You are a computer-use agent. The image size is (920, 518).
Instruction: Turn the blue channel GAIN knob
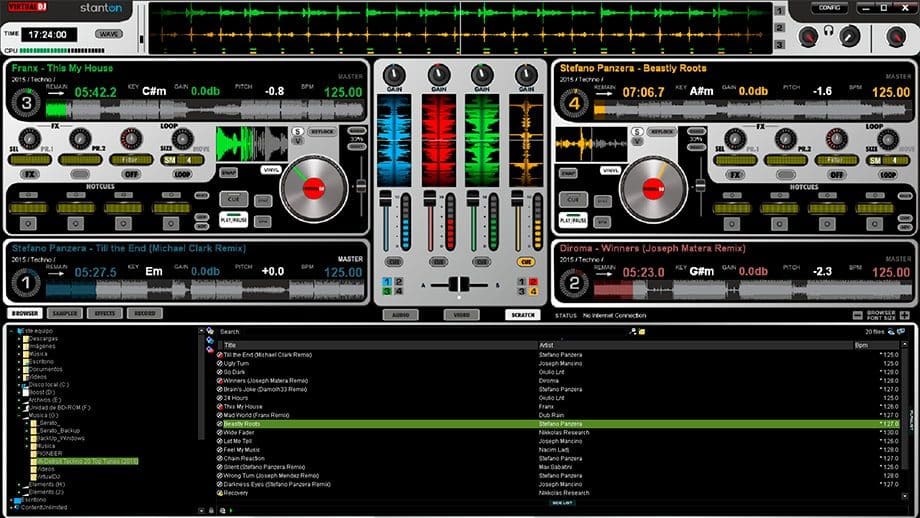394,76
